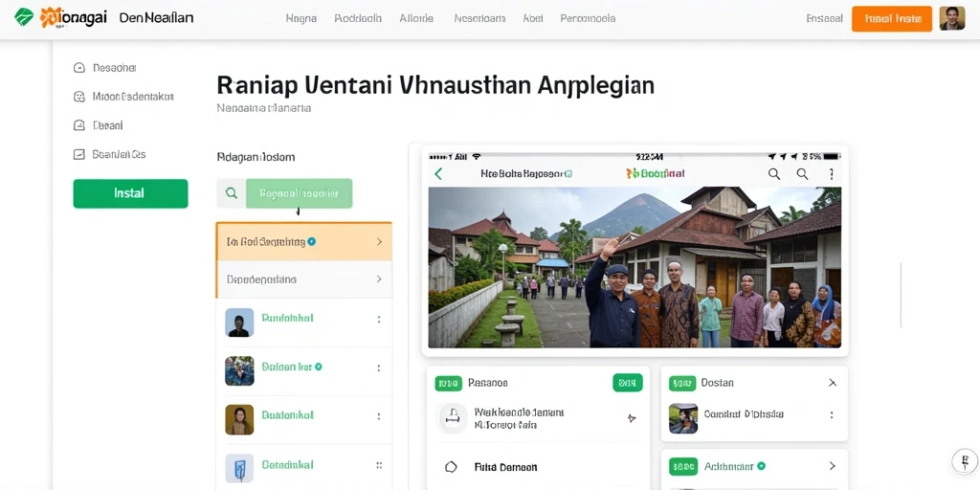Click the Rantdahal avatar thumbnail
The height and width of the screenshot is (490, 980).
pyautogui.click(x=239, y=323)
